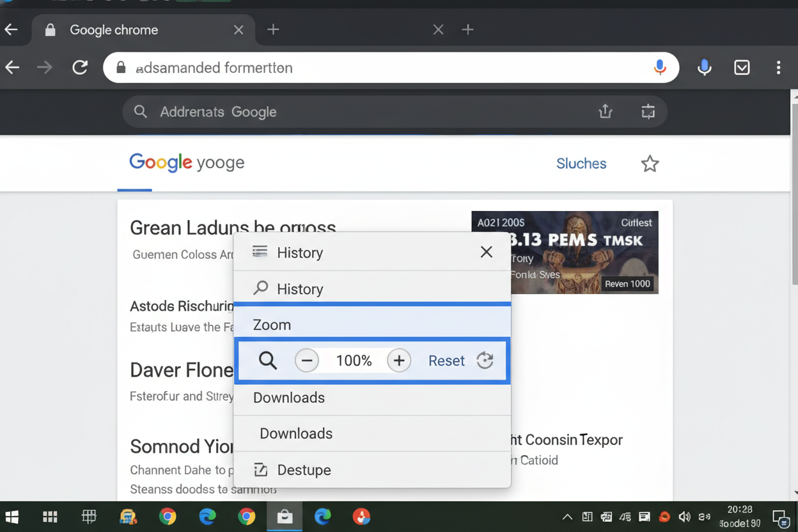This screenshot has height=532, width=798.
Task: Click the Sluches link
Action: [581, 164]
